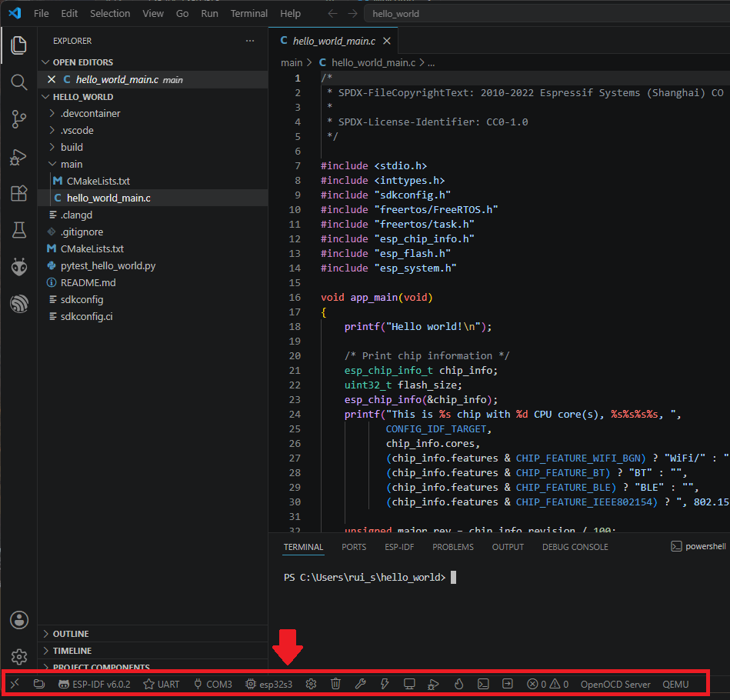
Task: Open the Help menu
Action: click(291, 14)
